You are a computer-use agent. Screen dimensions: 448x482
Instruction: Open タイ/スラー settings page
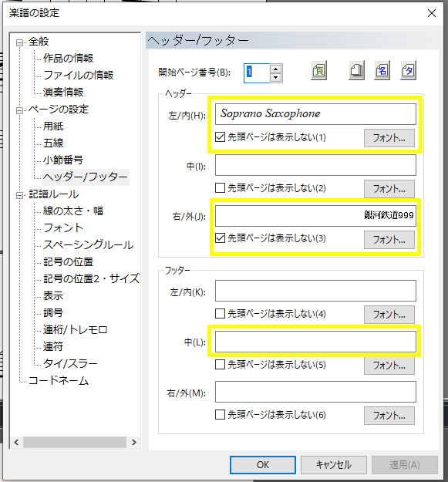point(70,364)
